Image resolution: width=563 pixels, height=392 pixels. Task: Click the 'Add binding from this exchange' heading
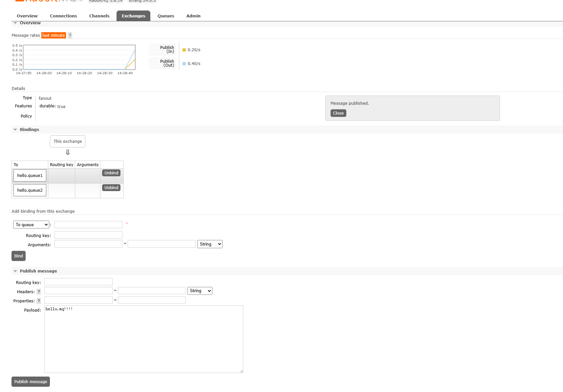click(43, 211)
